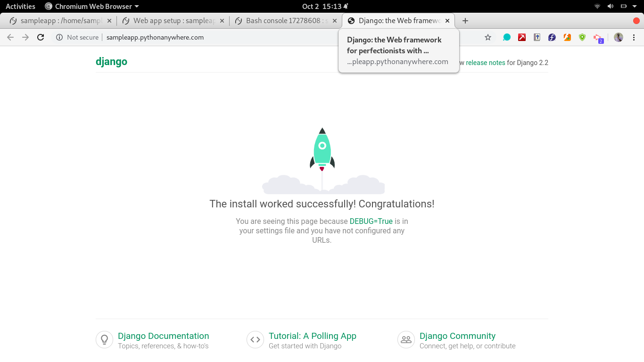Open the orange Flash player extension
644x362 pixels.
[567, 37]
